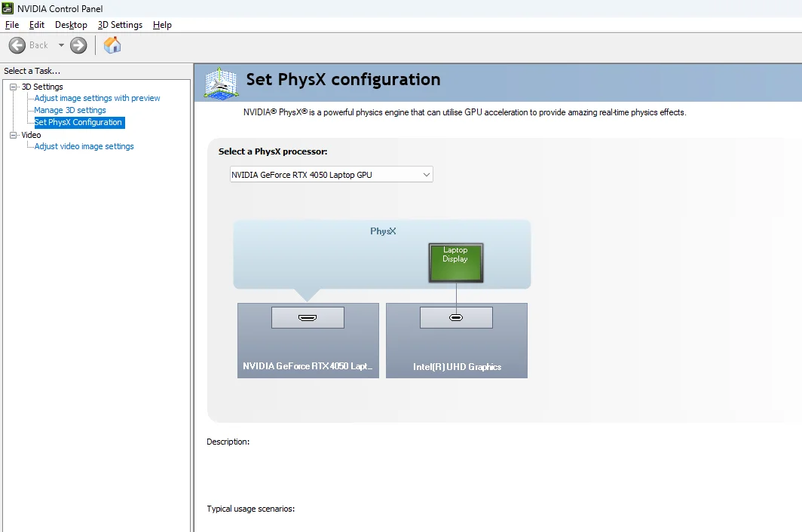Open the PhysX processor dropdown
The width and height of the screenshot is (802, 532).
click(x=332, y=174)
